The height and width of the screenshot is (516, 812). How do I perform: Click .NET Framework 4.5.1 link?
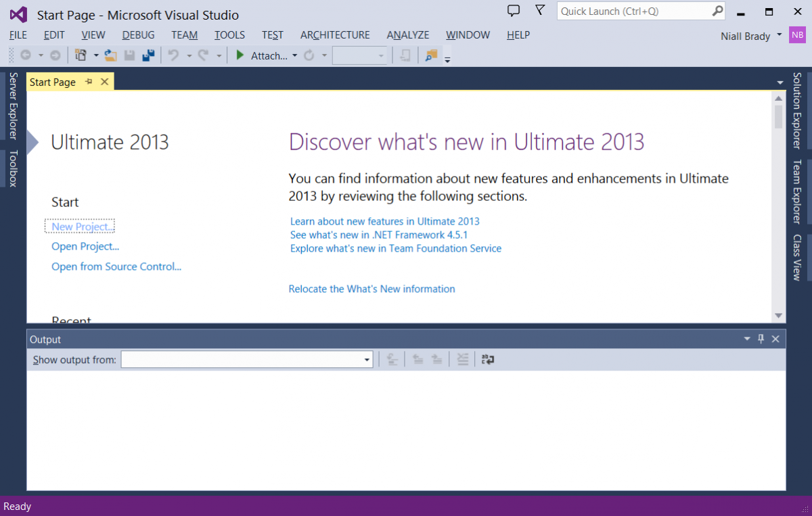click(x=379, y=235)
